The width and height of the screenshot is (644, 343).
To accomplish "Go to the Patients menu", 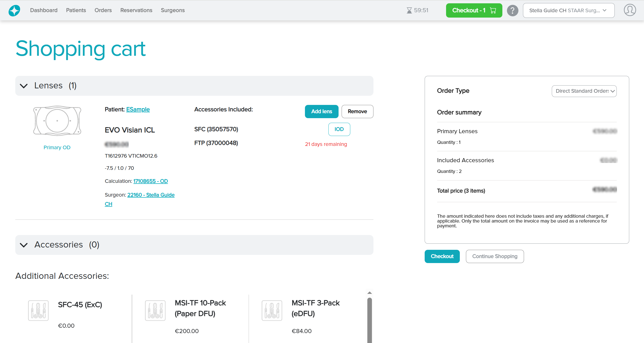I will point(76,10).
